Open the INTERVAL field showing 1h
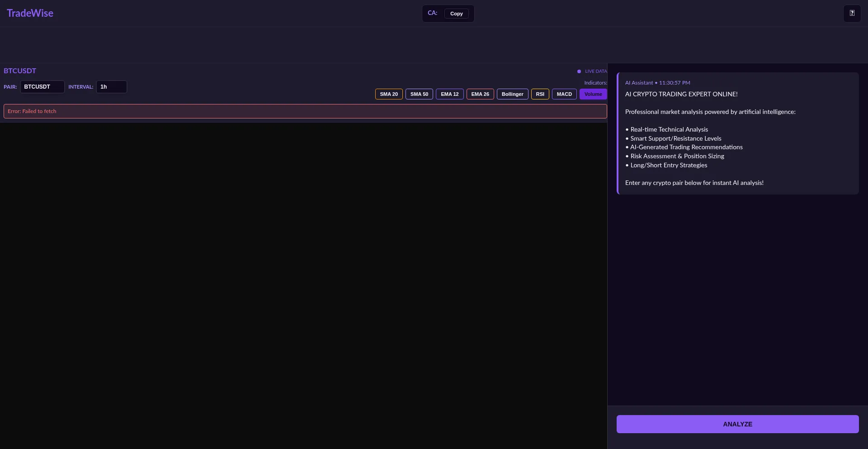The image size is (868, 449). pyautogui.click(x=111, y=87)
